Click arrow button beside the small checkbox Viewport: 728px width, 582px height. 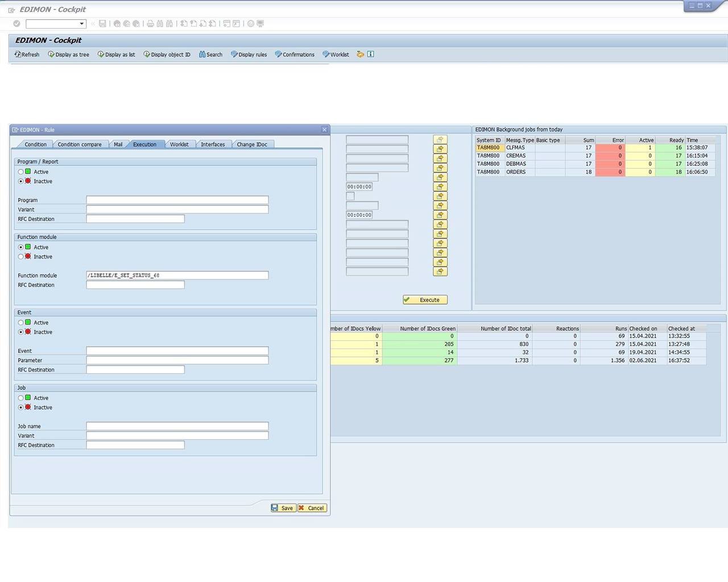[440, 196]
